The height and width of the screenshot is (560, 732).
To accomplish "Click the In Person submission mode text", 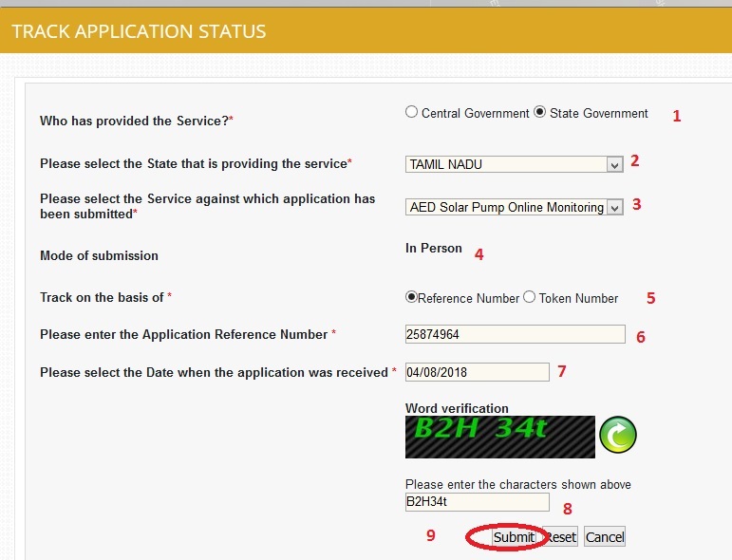I will pyautogui.click(x=433, y=249).
